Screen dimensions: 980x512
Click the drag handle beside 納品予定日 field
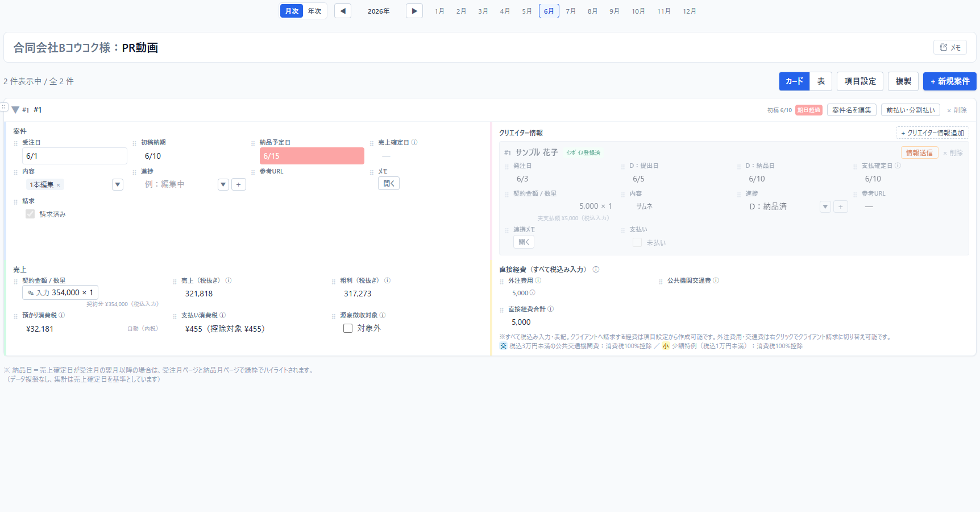253,143
